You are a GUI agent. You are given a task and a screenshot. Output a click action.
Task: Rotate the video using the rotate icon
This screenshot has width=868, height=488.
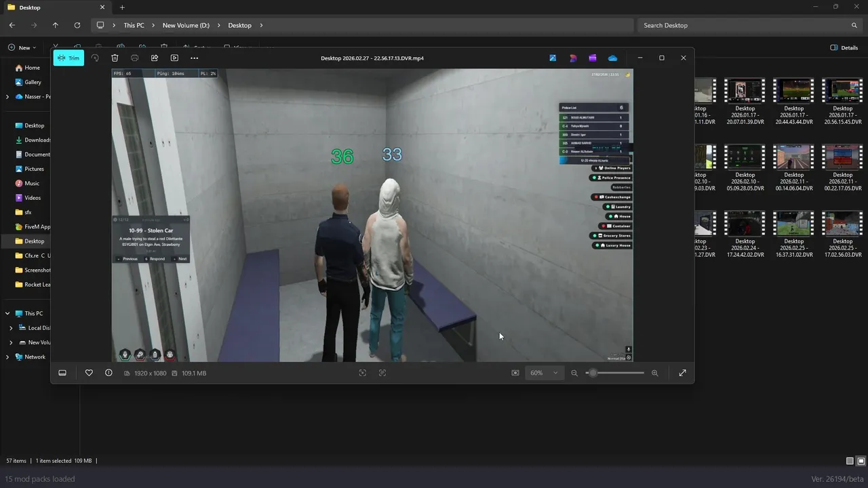[95, 58]
